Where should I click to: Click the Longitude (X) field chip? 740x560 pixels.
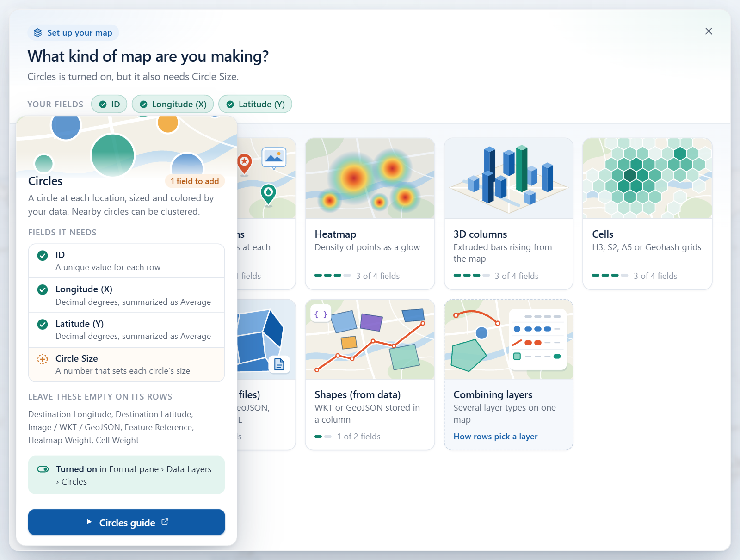click(x=173, y=104)
